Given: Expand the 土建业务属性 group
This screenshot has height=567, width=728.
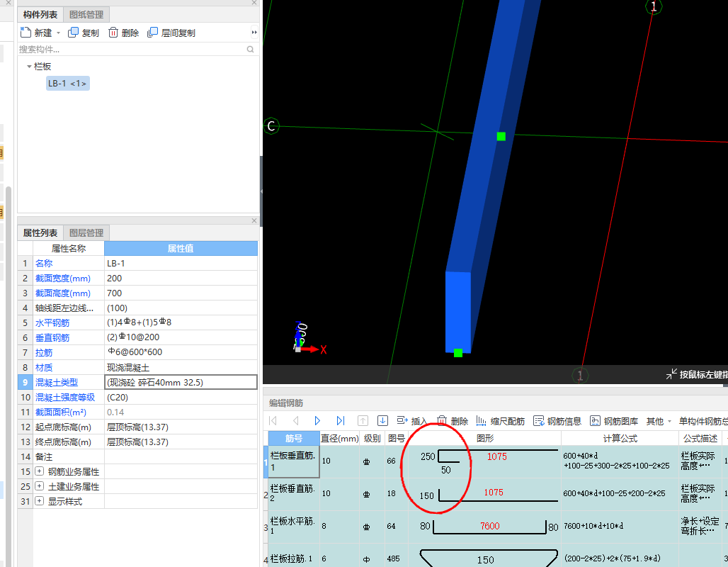Looking at the screenshot, I should (40, 486).
